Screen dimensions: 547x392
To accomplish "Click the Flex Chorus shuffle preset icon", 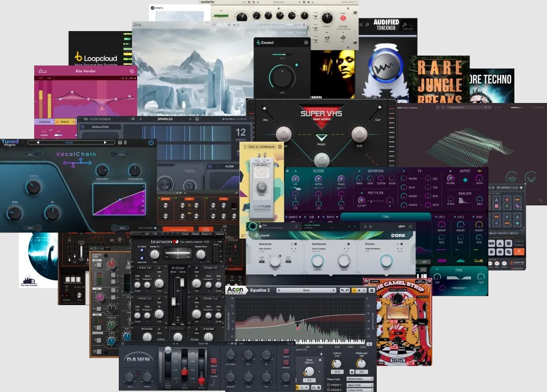I will 133,119.
